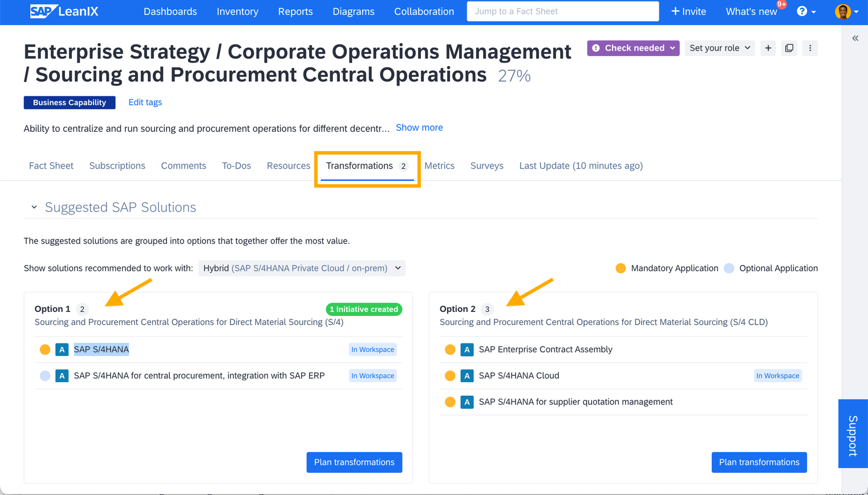Click the Jump to a Fact Sheet field
This screenshot has height=495, width=868.
click(x=563, y=11)
